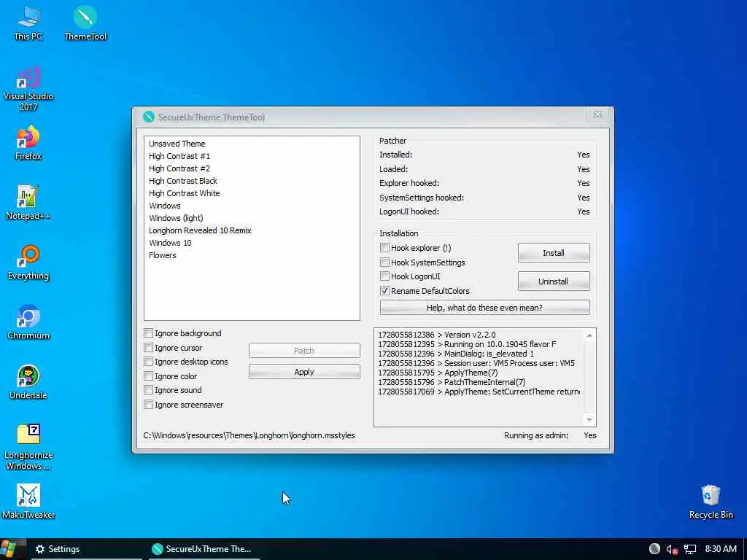
Task: Tick the Ignore sound checkbox
Action: [148, 390]
